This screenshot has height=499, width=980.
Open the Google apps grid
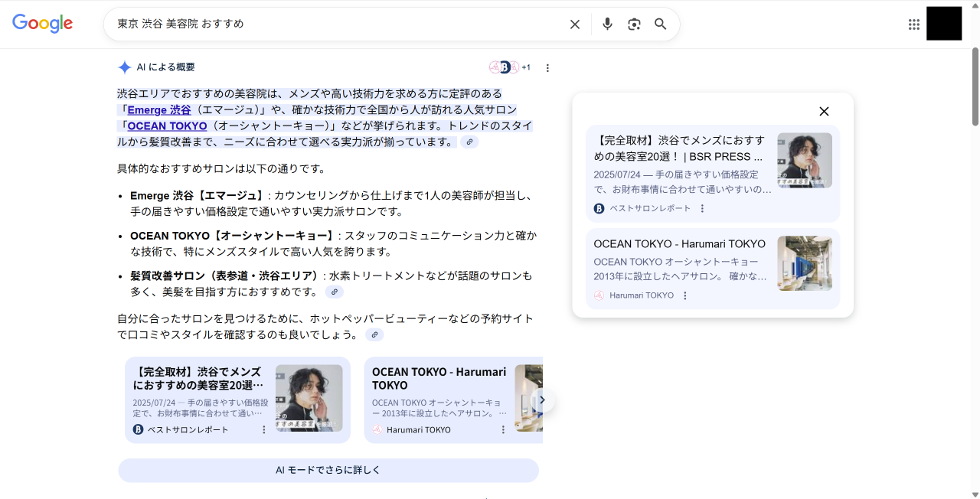click(913, 24)
